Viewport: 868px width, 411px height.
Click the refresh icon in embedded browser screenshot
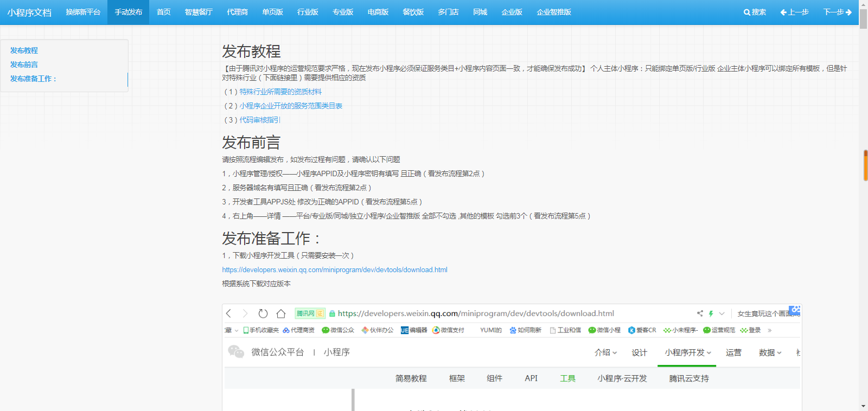tap(263, 313)
